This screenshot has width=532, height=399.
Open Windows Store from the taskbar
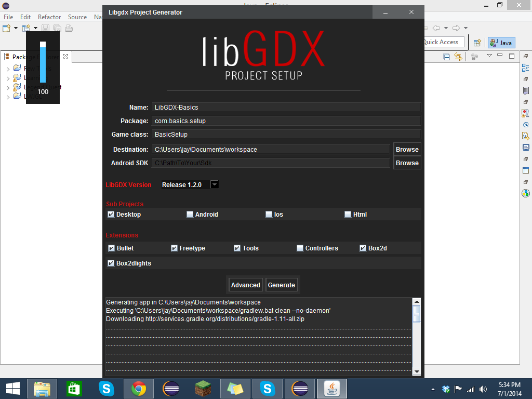74,389
